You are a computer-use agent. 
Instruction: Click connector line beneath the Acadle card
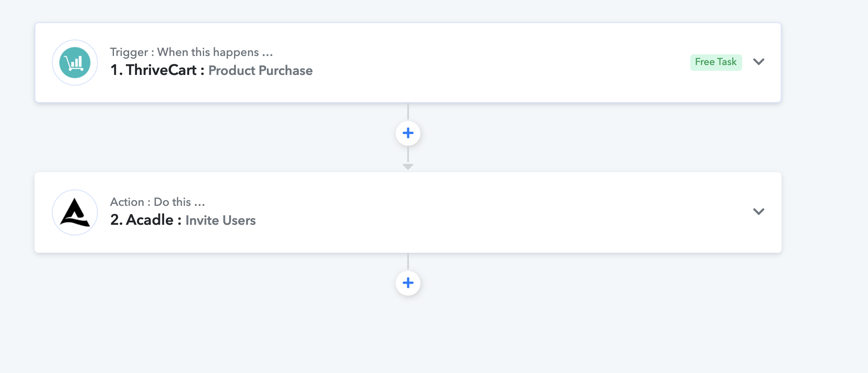408,261
